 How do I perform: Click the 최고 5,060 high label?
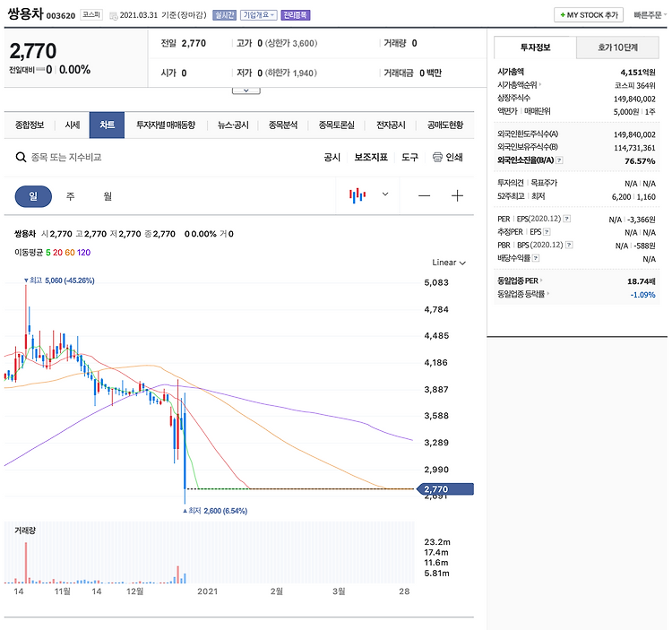pos(59,280)
